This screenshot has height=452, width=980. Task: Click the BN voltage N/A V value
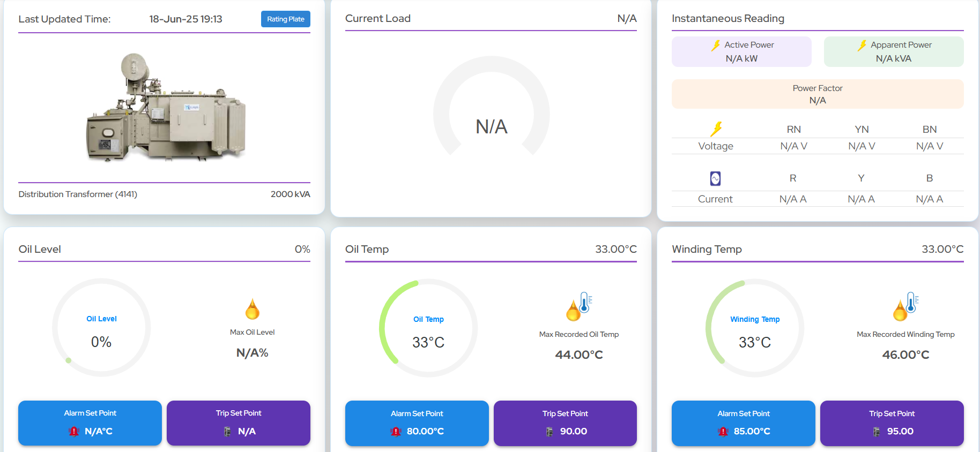tap(930, 146)
